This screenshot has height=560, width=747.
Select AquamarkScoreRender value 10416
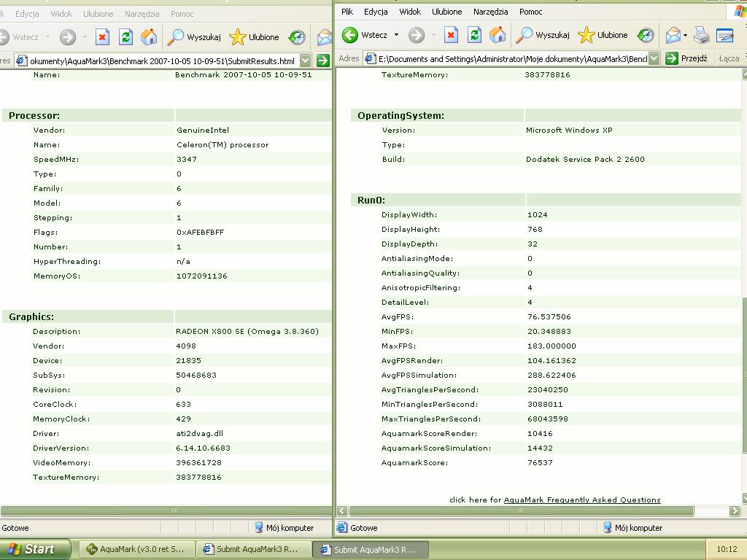(x=540, y=433)
